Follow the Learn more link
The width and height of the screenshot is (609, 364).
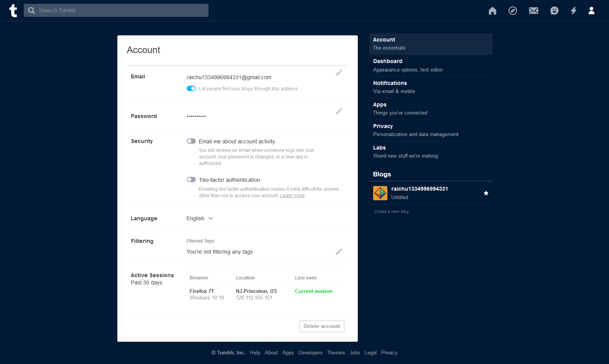(x=292, y=196)
